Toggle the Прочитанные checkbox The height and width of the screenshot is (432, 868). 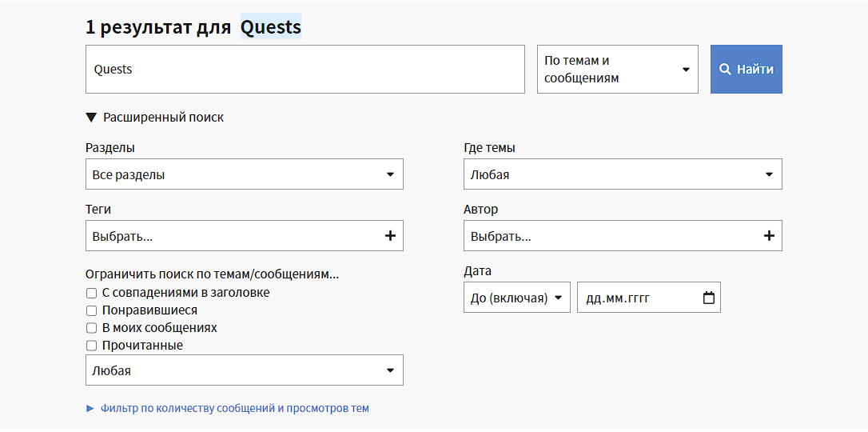pyautogui.click(x=92, y=346)
